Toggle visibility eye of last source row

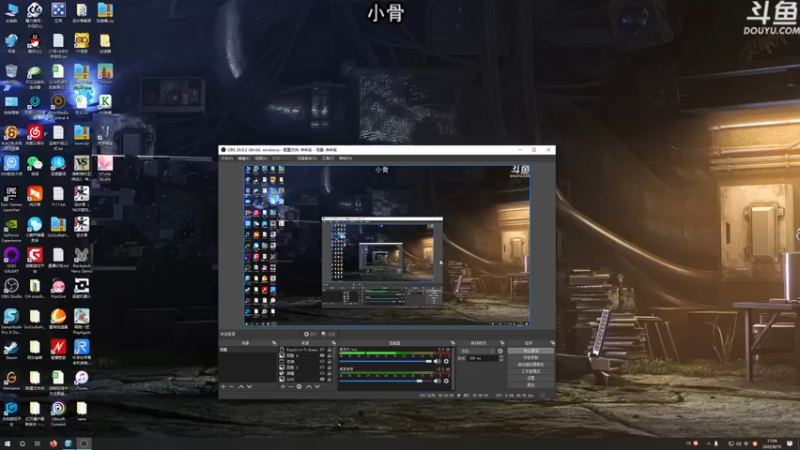point(322,380)
